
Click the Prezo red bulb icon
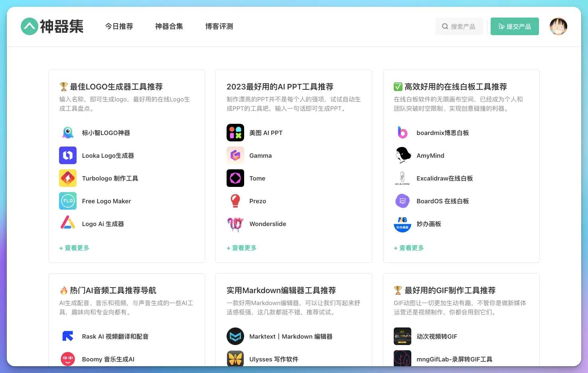(x=235, y=201)
